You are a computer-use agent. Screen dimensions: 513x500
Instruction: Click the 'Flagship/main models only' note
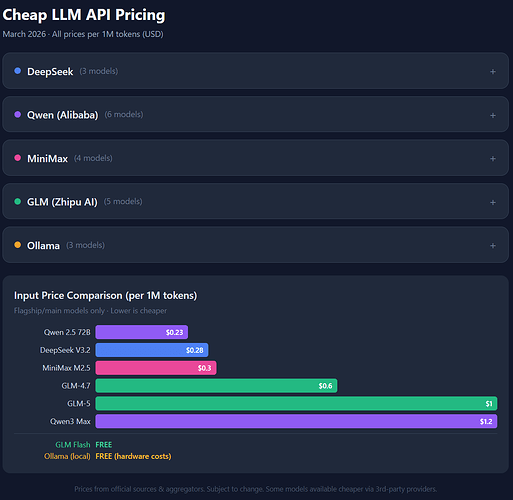tap(90, 311)
